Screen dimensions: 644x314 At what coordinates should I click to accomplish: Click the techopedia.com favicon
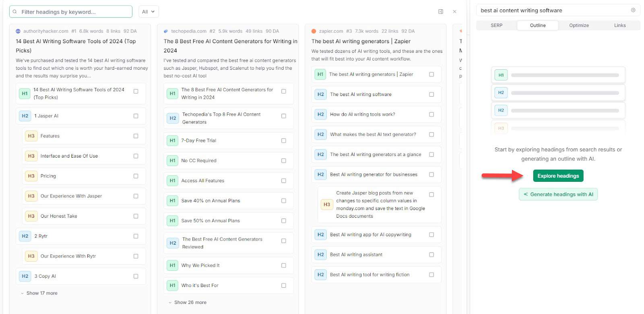(166, 31)
